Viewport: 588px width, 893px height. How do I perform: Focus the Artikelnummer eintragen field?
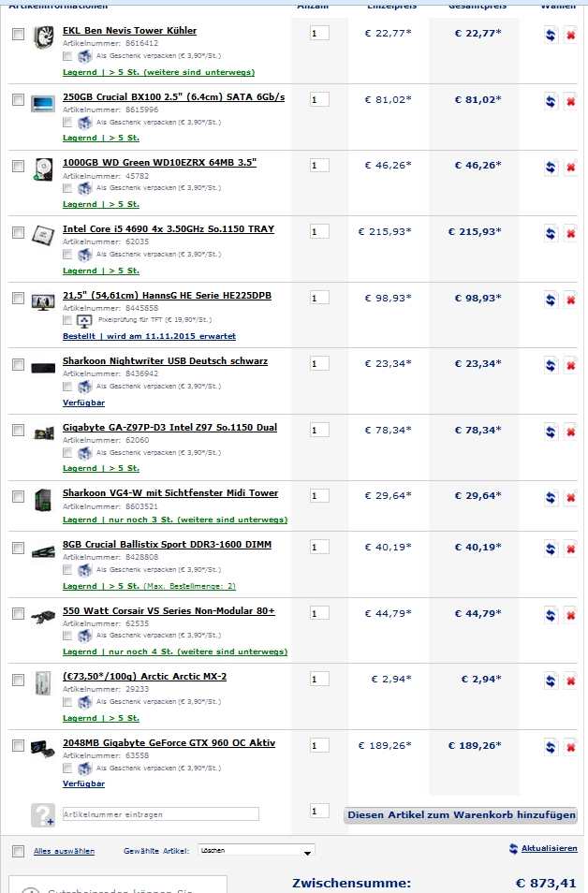tap(161, 814)
